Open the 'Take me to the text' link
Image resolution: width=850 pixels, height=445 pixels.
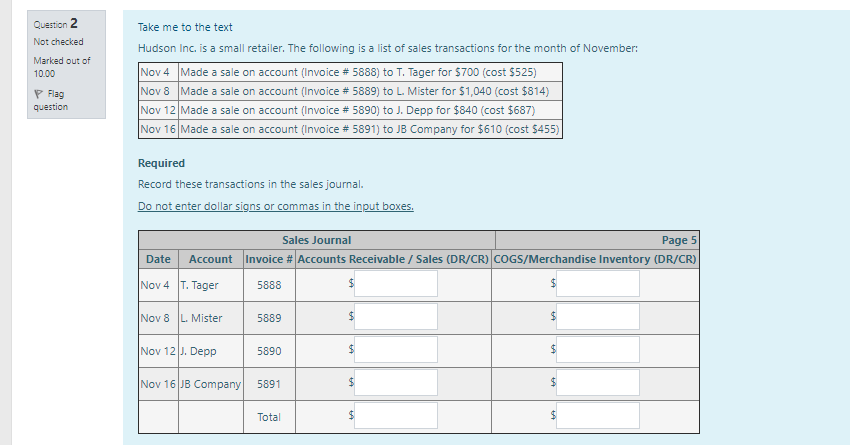185,27
